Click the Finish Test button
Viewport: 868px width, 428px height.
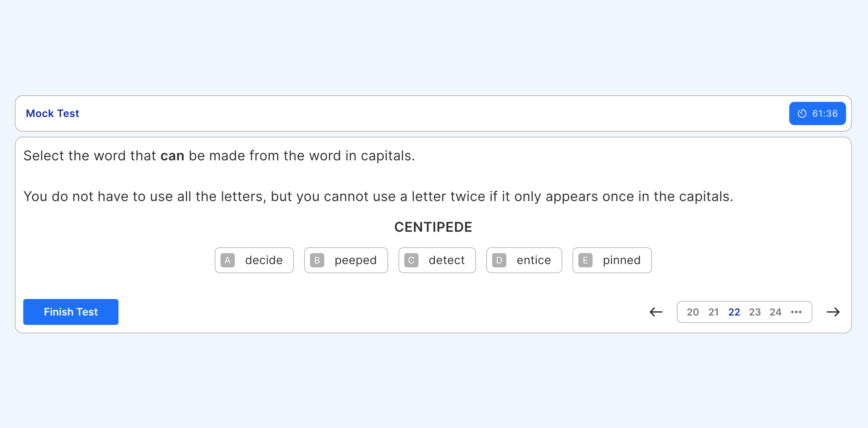(70, 311)
